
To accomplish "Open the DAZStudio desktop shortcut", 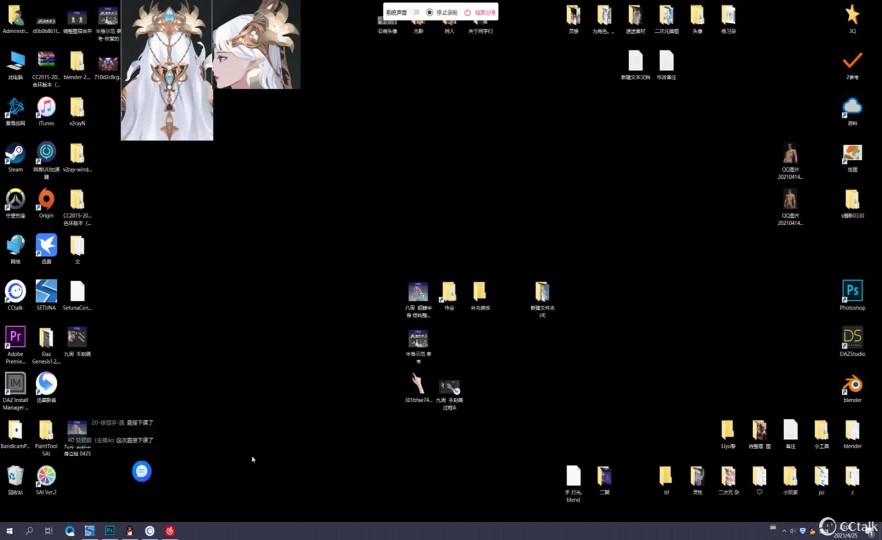I will point(852,342).
